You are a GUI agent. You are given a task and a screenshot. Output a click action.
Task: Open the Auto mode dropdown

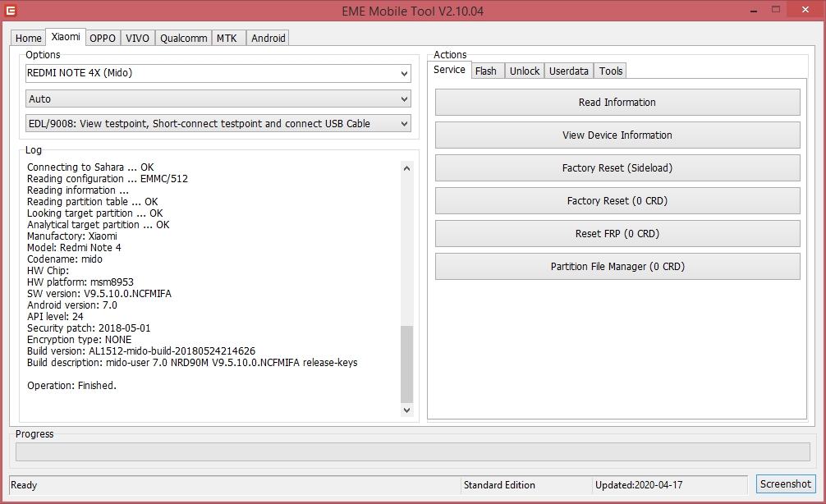click(218, 99)
